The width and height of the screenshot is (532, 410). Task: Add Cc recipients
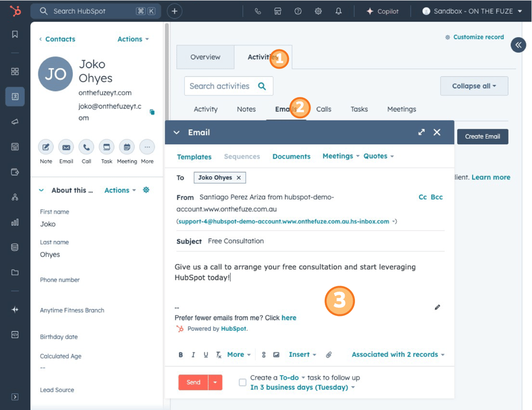(423, 197)
